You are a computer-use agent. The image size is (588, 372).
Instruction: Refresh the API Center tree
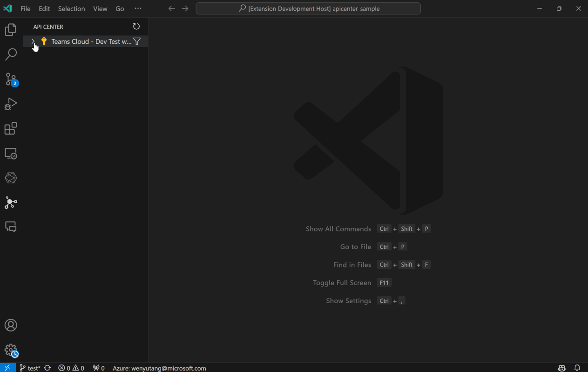click(x=136, y=27)
